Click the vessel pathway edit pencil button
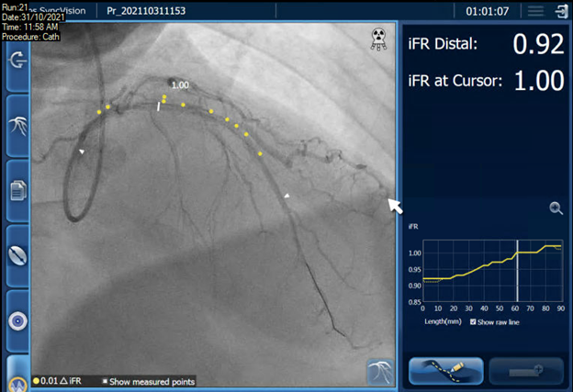The image size is (573, 392). point(446,371)
